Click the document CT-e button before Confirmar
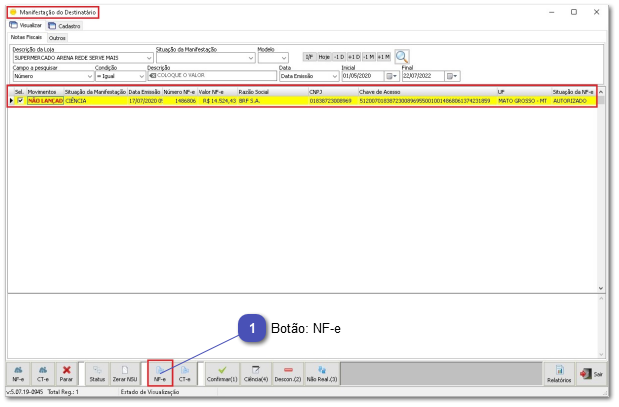Image resolution: width=619 pixels, height=407 pixels. coord(184,374)
